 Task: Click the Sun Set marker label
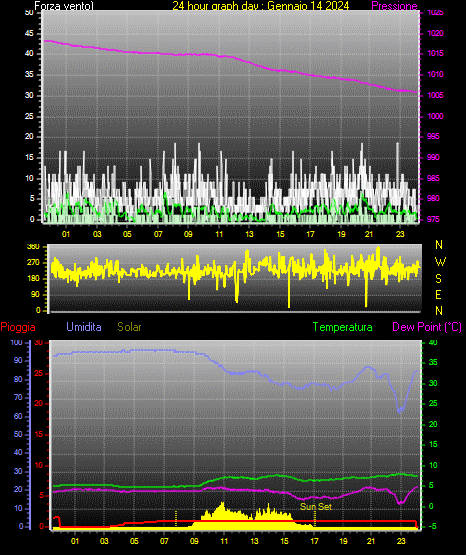[316, 507]
